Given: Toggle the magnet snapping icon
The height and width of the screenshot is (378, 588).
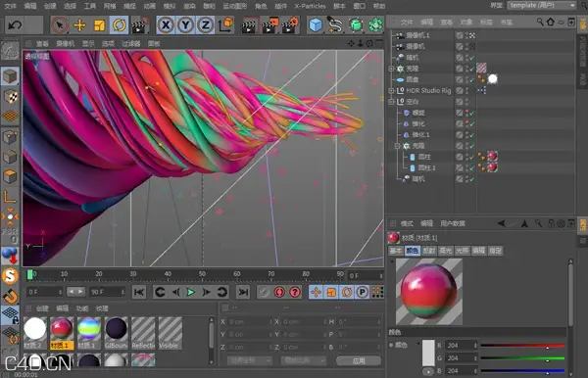Looking at the screenshot, I should coord(10,296).
